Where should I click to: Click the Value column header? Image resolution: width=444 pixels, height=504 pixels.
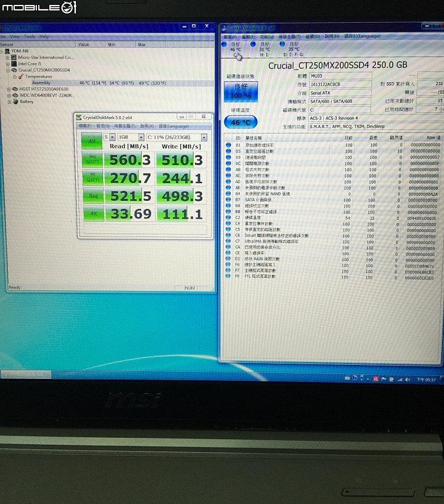point(91,44)
